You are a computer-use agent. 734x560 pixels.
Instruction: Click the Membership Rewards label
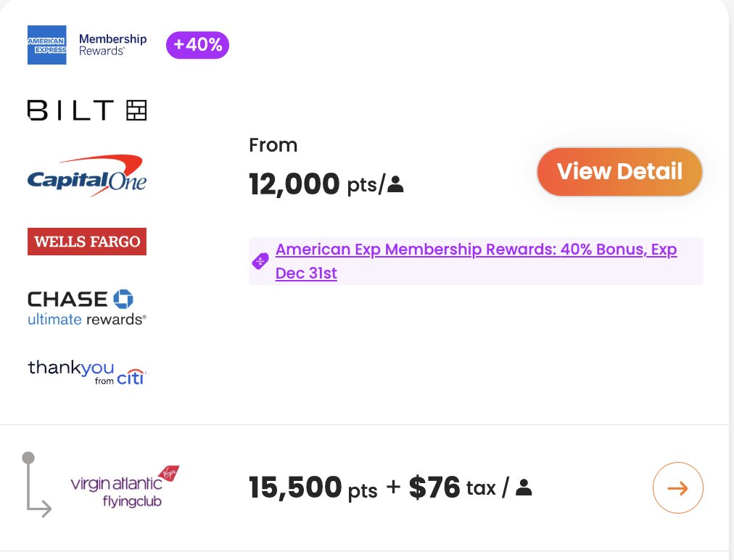(x=112, y=45)
